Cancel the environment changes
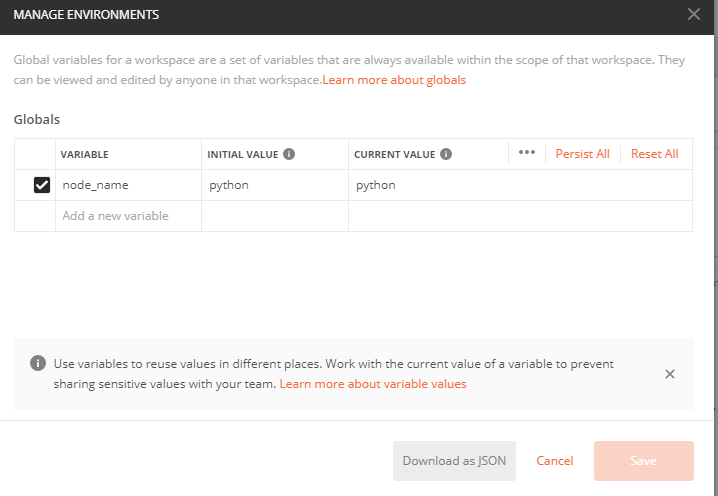718x496 pixels. tap(555, 461)
